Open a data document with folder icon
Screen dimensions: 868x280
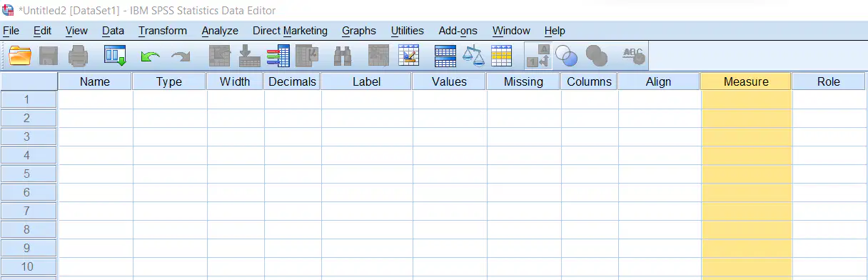coord(20,56)
